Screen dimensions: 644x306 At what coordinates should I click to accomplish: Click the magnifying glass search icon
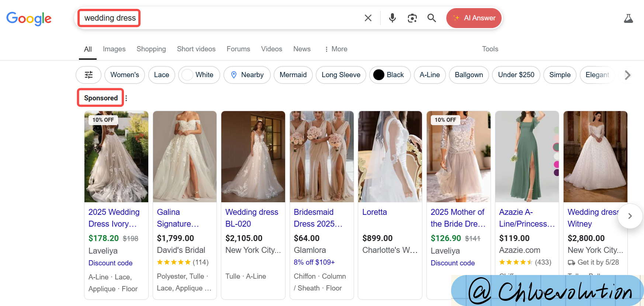(x=432, y=18)
